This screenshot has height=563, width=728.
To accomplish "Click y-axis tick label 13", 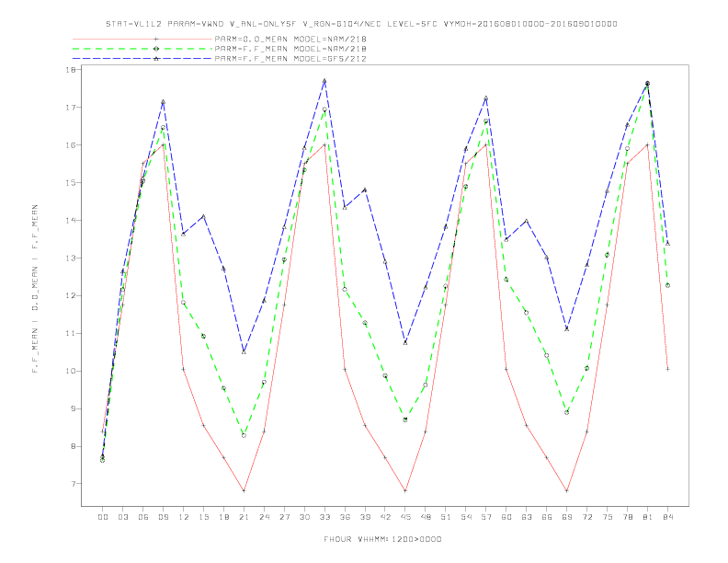I will tap(71, 258).
